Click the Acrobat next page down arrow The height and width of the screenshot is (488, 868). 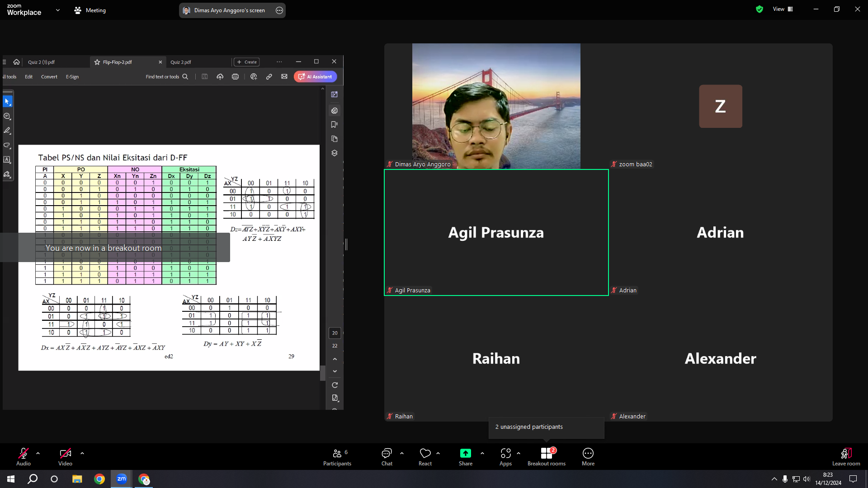click(335, 371)
